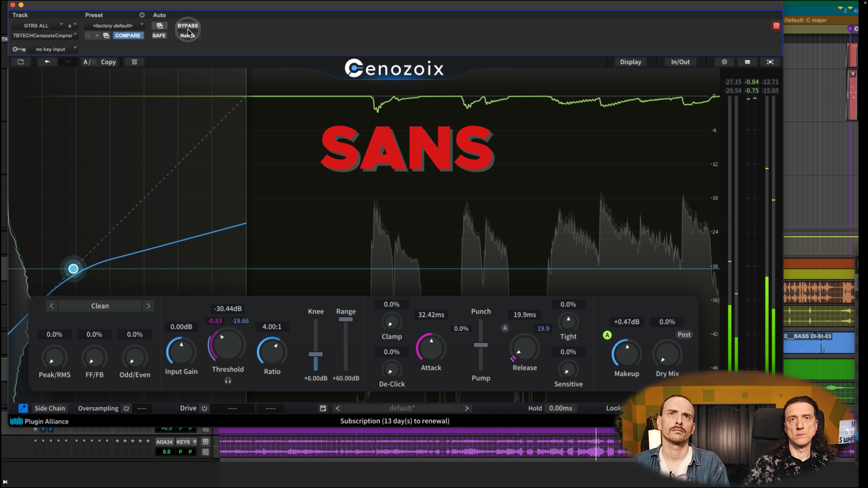
Task: Click the COMPARE button
Action: pos(128,35)
